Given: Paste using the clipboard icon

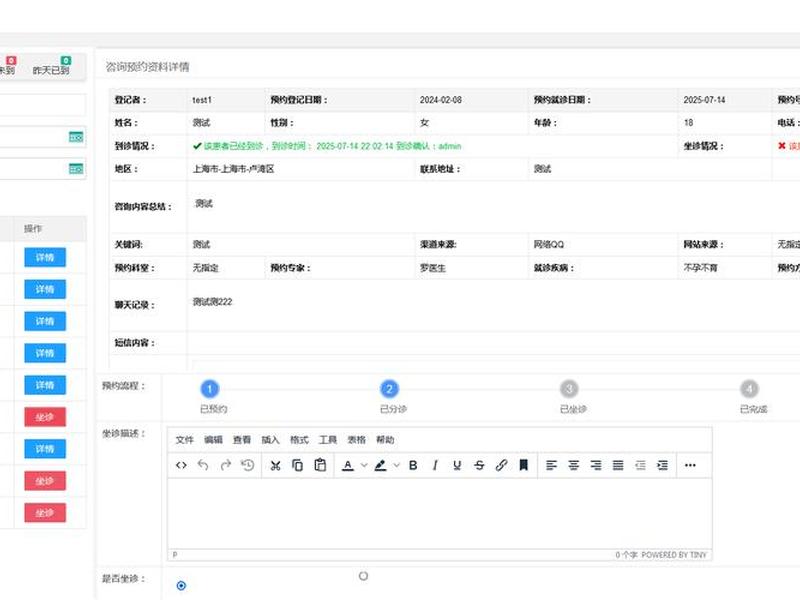Looking at the screenshot, I should tap(320, 465).
